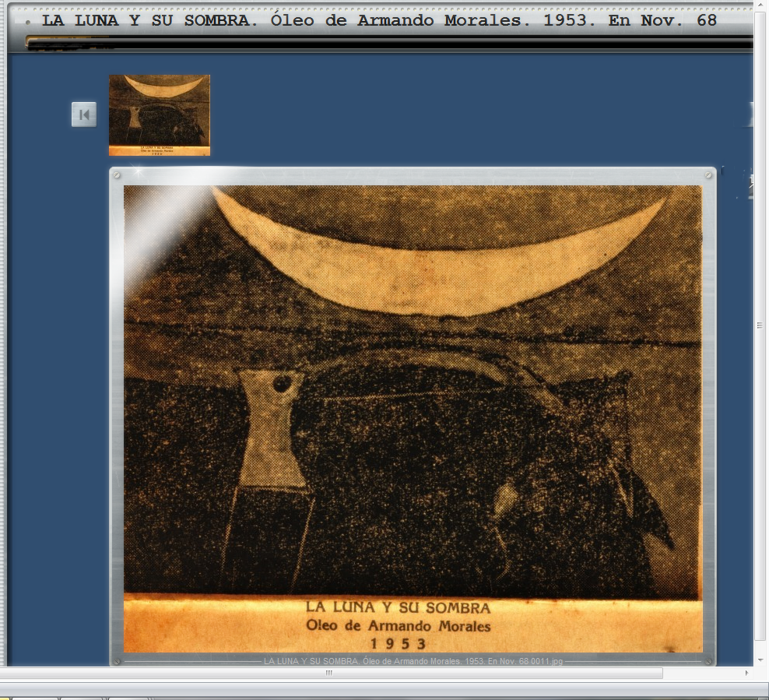Click the vertical scrollbar thumb grip
Image resolution: width=769 pixels, height=700 pixels.
[x=760, y=325]
